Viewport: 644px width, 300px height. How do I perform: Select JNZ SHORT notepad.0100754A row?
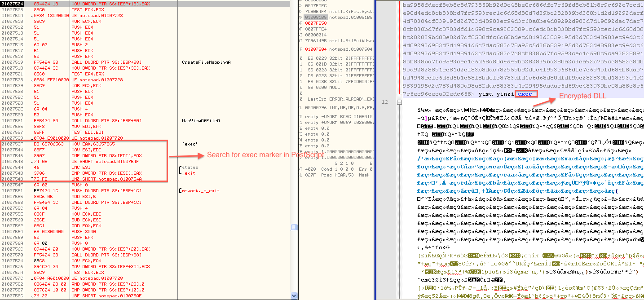[146, 179]
